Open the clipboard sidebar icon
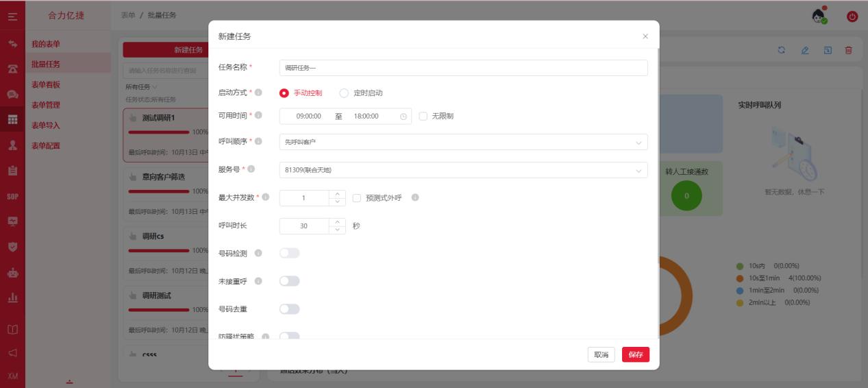Screen dimensions: 868x388 point(12,170)
